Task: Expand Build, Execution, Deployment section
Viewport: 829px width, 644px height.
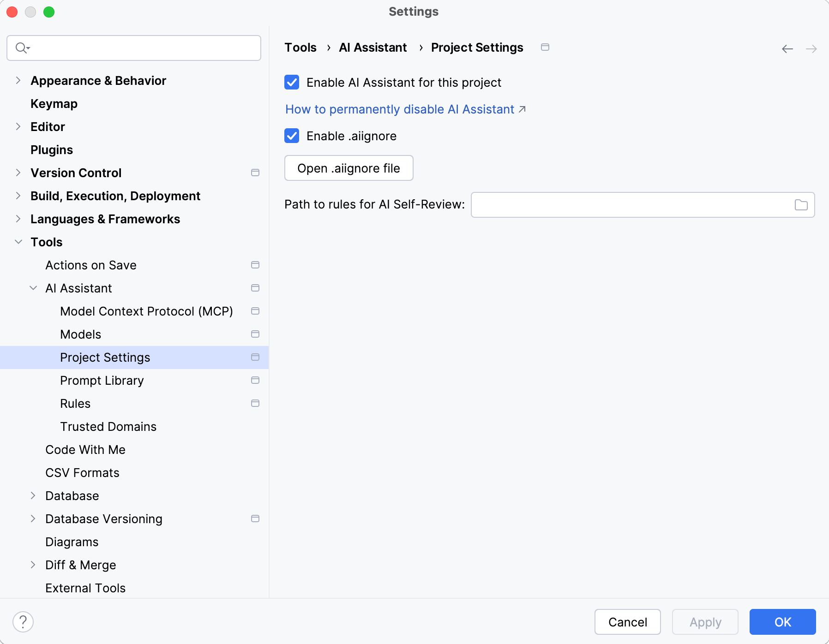Action: (18, 196)
